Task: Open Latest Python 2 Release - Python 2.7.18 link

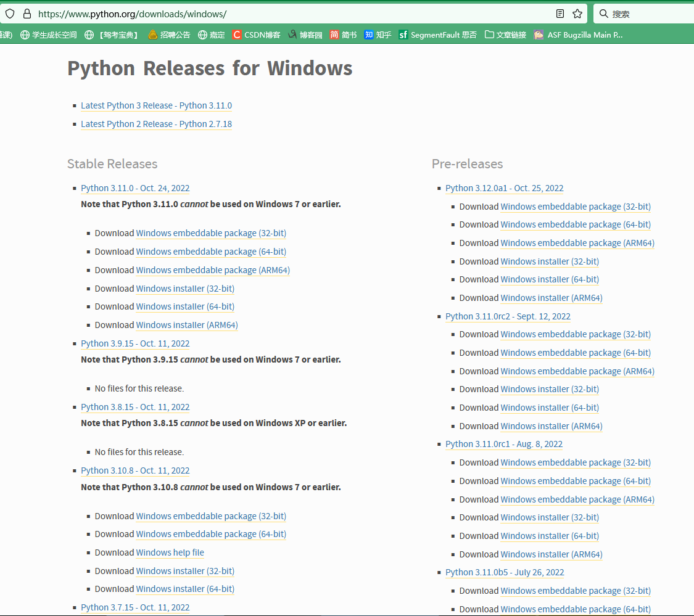Action: (x=156, y=124)
